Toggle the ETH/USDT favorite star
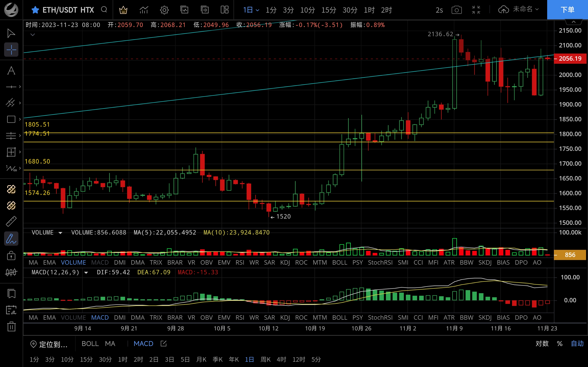The width and height of the screenshot is (588, 367). 35,10
